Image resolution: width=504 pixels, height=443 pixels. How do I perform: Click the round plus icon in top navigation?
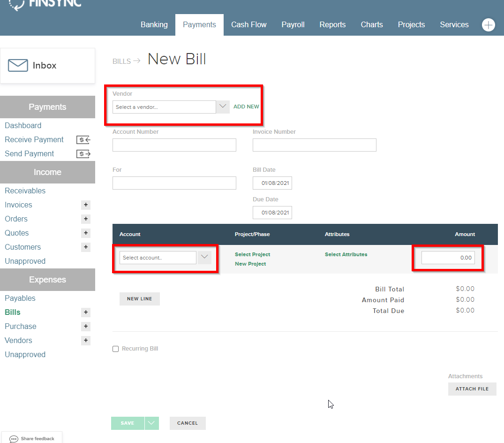(488, 25)
